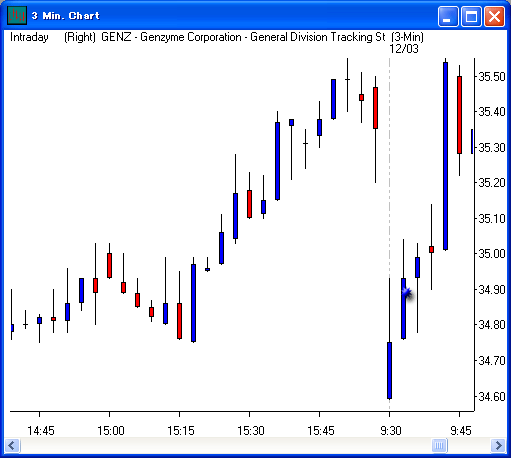Click the chart window icon in title bar
The height and width of the screenshot is (458, 511).
point(17,15)
